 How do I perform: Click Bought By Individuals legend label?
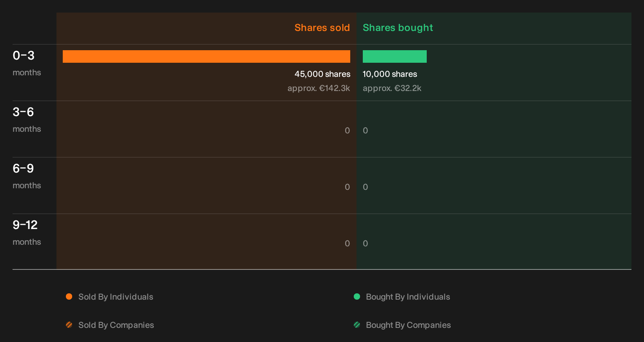pos(408,297)
